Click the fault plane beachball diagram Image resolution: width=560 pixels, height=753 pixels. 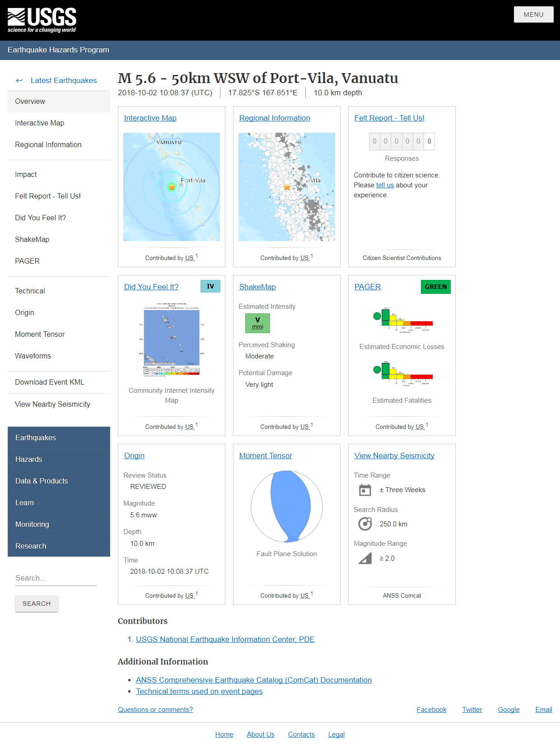[287, 507]
